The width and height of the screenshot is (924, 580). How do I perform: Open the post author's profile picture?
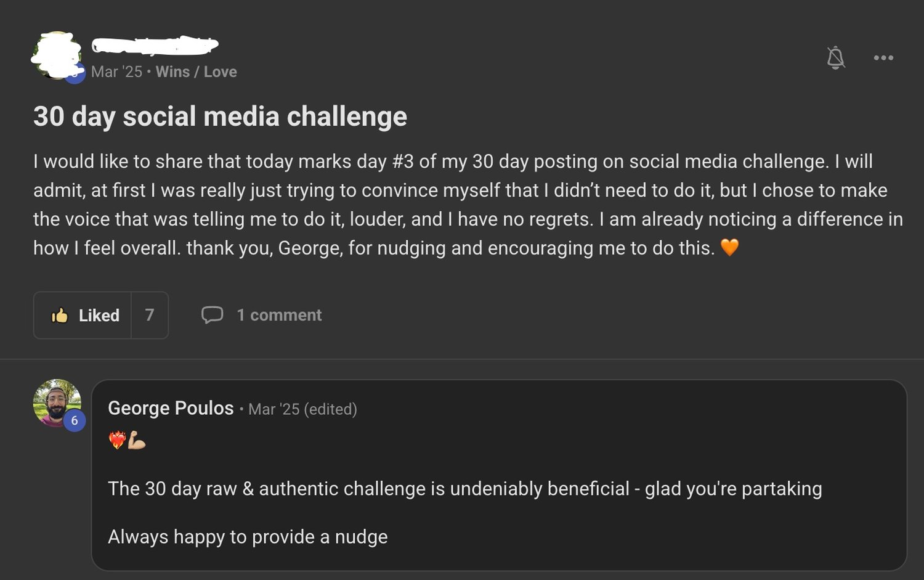click(55, 55)
